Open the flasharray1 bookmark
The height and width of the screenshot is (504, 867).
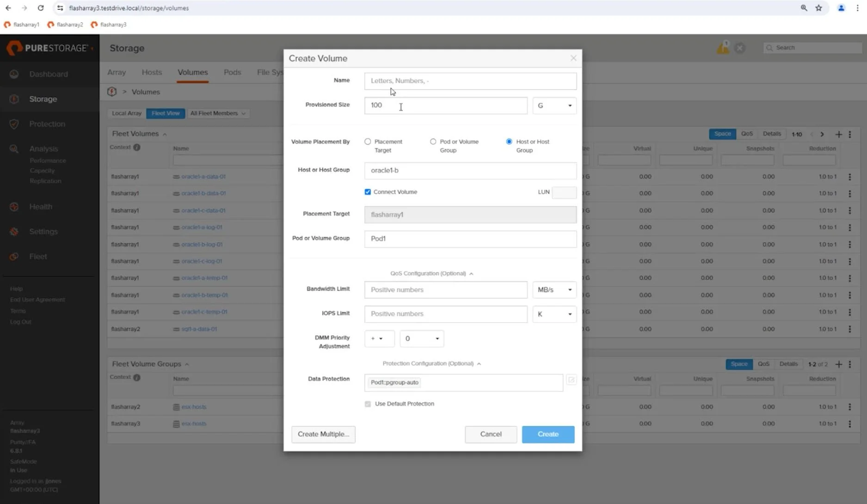[22, 25]
